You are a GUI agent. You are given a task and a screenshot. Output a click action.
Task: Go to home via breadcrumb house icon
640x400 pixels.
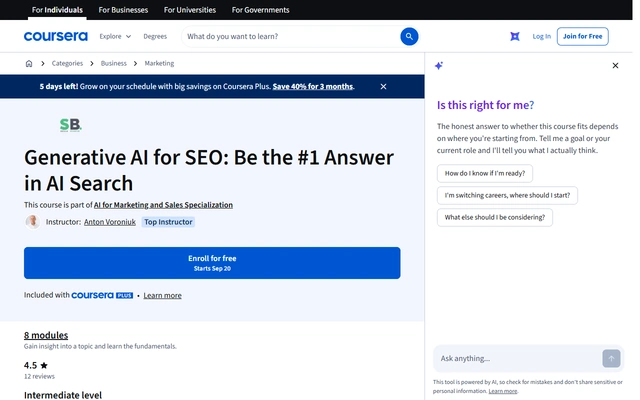(29, 63)
